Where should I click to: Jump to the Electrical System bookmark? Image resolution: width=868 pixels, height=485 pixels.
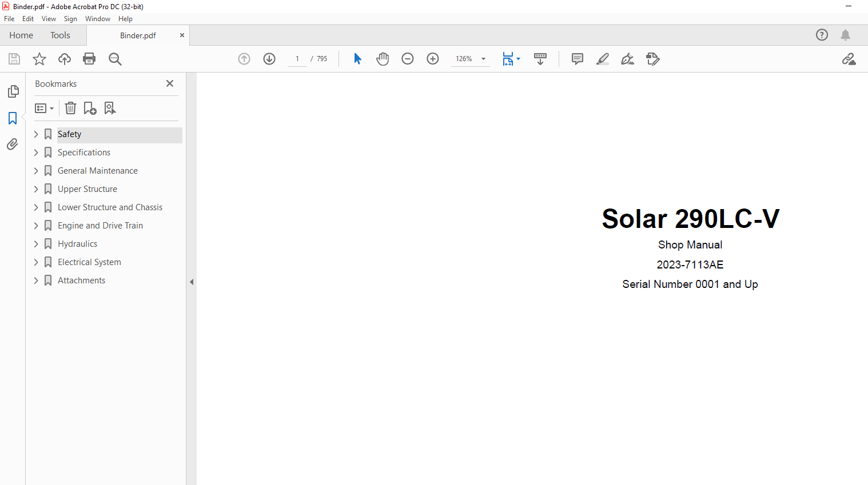pyautogui.click(x=89, y=262)
